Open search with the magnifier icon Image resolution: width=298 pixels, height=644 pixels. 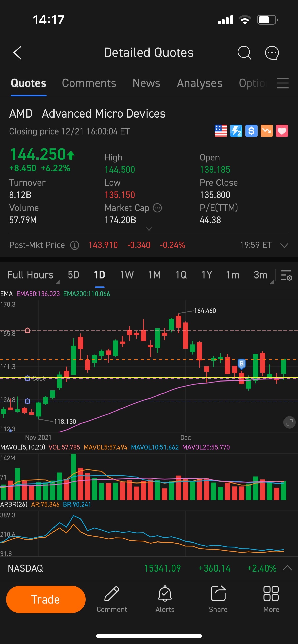pyautogui.click(x=244, y=53)
